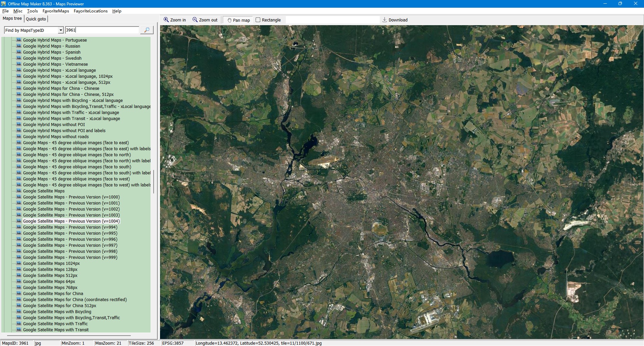This screenshot has width=644, height=346.
Task: Open the File menu
Action: coord(5,11)
